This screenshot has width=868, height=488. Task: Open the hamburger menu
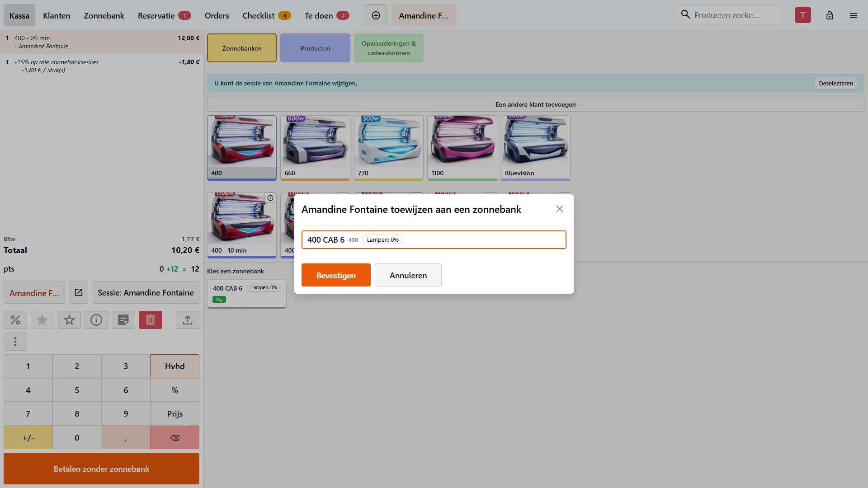(x=854, y=15)
